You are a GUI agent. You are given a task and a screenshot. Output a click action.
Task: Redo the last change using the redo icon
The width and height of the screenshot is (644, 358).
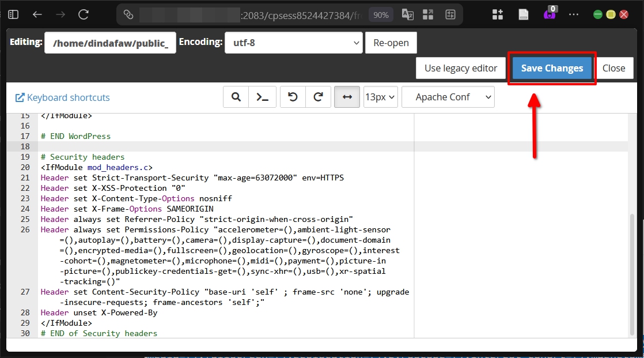coord(318,96)
